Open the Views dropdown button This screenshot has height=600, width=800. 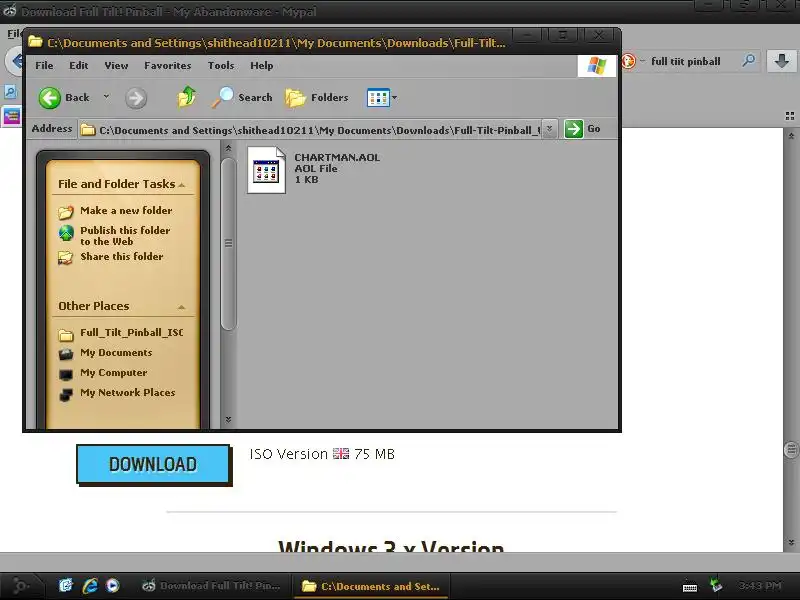click(381, 97)
